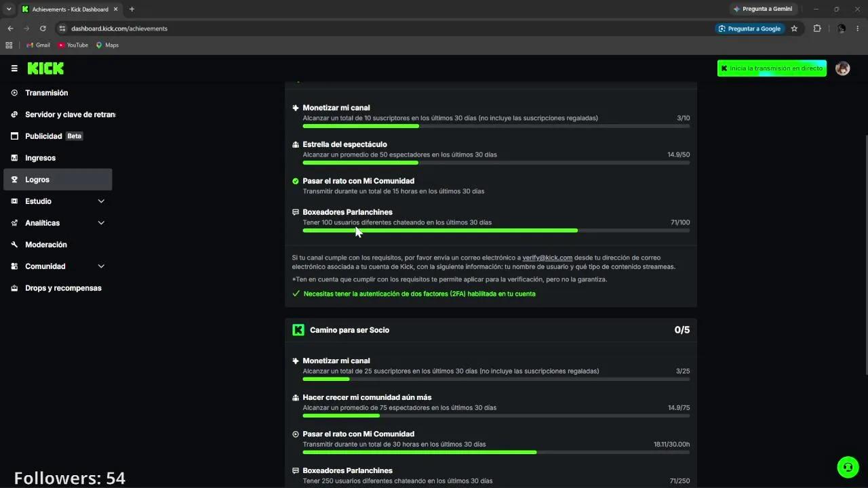Viewport: 868px width, 488px height.
Task: Click the page vertical scrollbar
Action: coord(865,254)
